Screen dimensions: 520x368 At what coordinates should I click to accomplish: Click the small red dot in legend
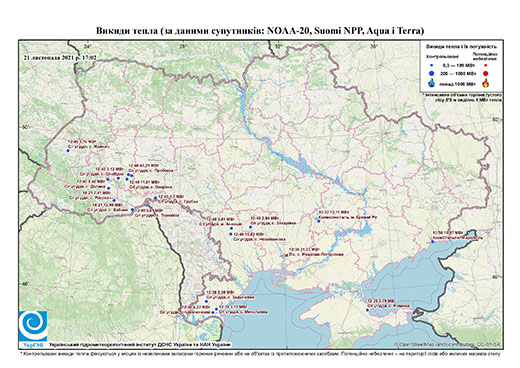coord(486,66)
